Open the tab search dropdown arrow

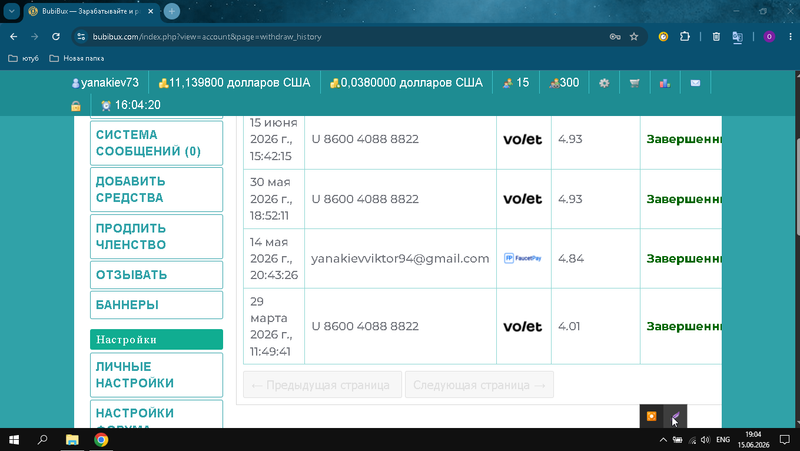pyautogui.click(x=11, y=11)
